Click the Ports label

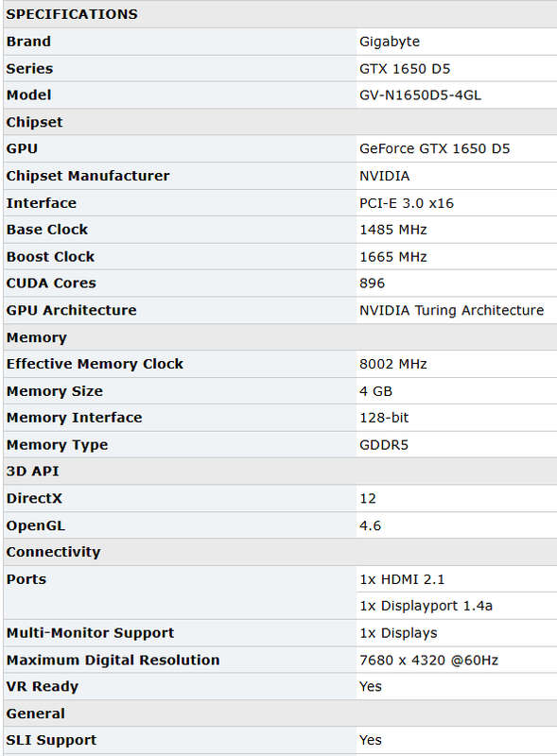[26, 579]
